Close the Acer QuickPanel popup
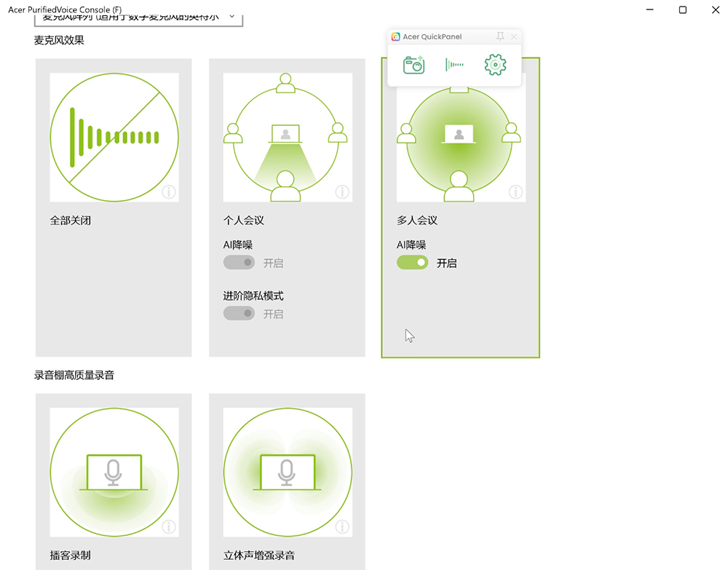The width and height of the screenshot is (728, 570). (514, 36)
